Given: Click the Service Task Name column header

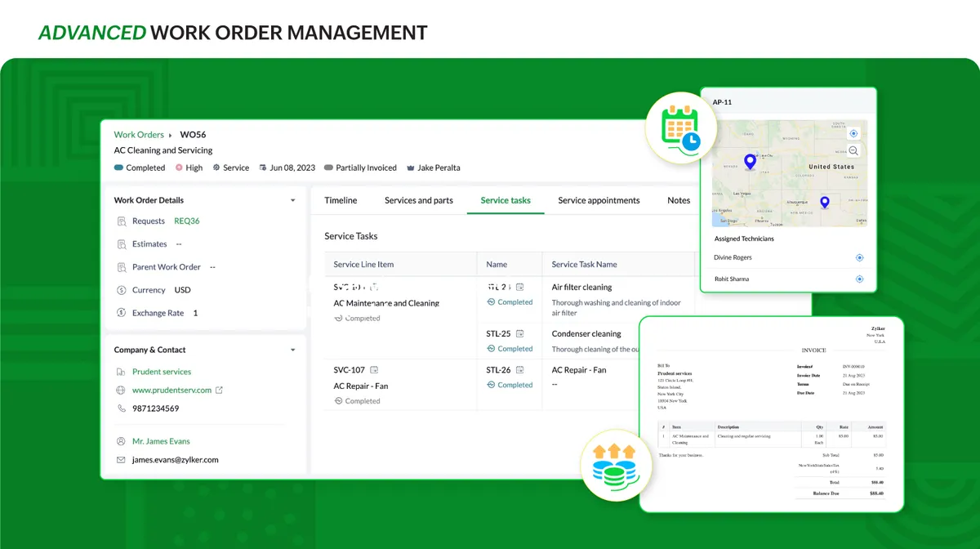Looking at the screenshot, I should pyautogui.click(x=584, y=265).
